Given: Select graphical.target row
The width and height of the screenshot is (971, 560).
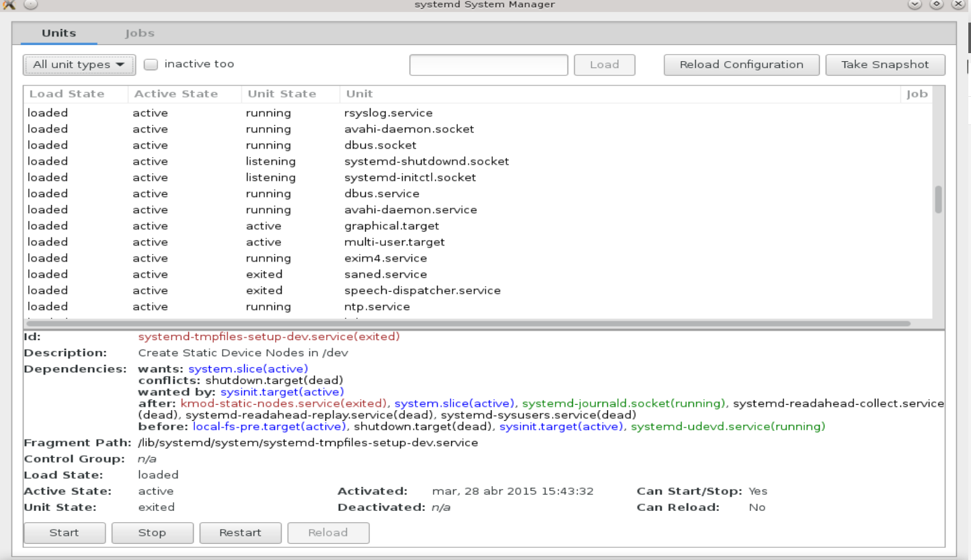Looking at the screenshot, I should click(x=478, y=226).
